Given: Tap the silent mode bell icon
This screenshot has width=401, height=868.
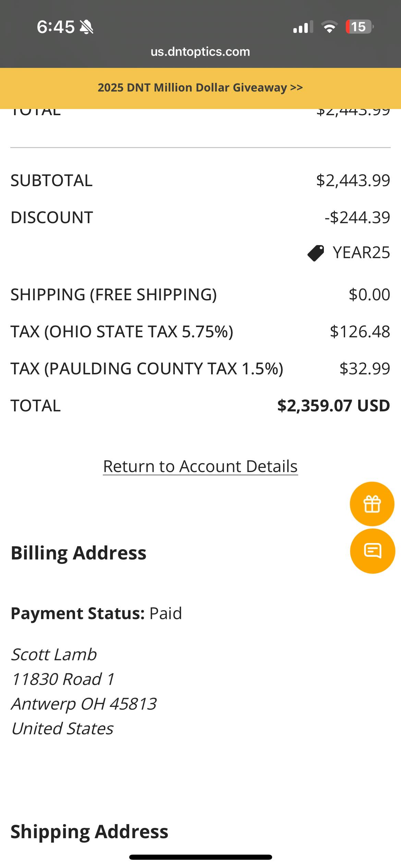Looking at the screenshot, I should click(x=86, y=27).
